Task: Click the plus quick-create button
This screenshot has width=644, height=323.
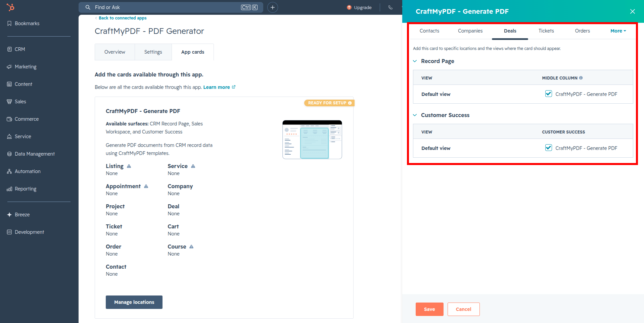Action: click(x=273, y=7)
